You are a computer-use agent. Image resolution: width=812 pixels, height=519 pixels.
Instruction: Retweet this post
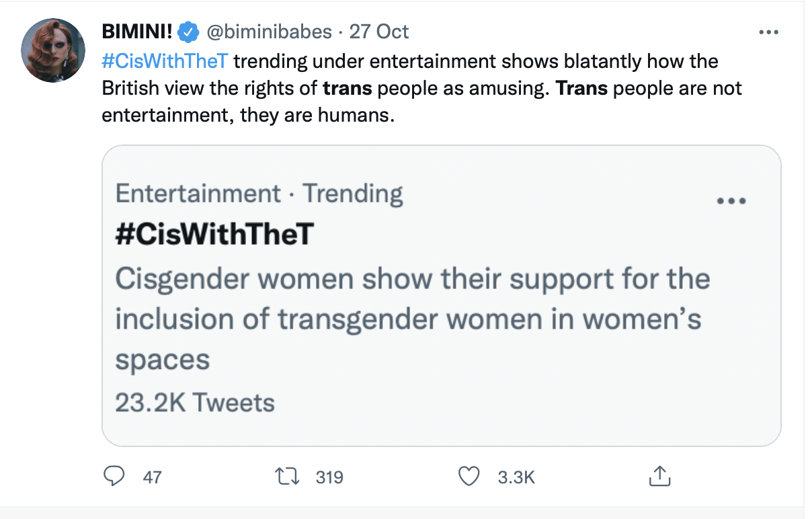tap(287, 476)
